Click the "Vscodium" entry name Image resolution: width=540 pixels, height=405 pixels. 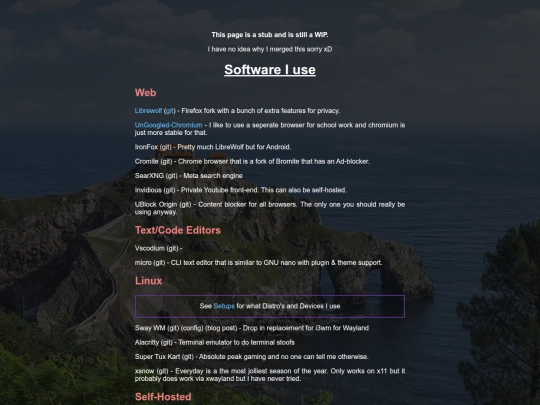coord(150,248)
